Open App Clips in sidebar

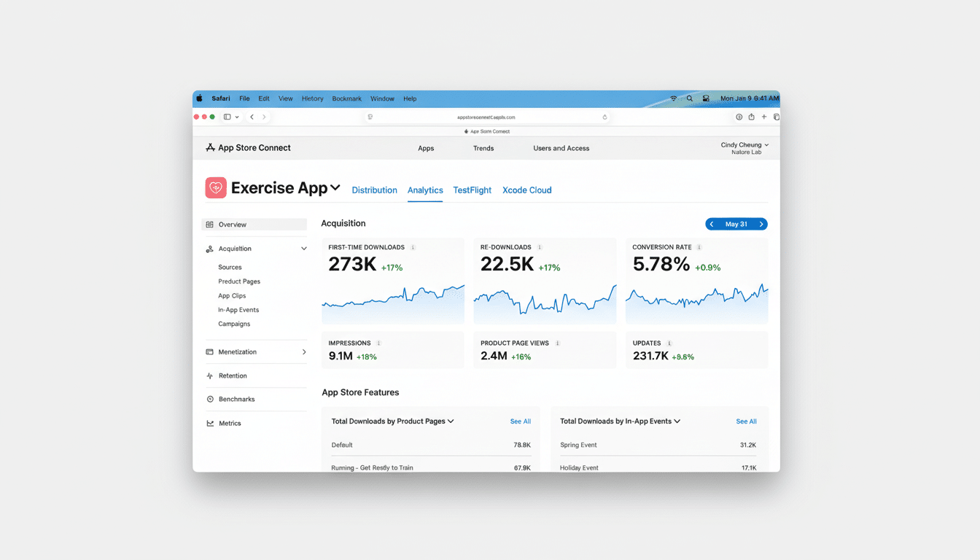pyautogui.click(x=232, y=296)
